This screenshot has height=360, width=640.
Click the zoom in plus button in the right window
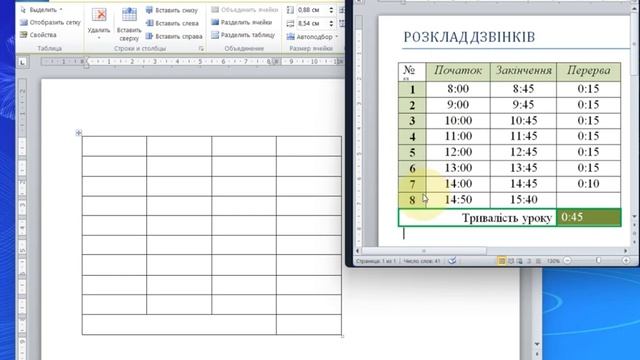[626, 260]
